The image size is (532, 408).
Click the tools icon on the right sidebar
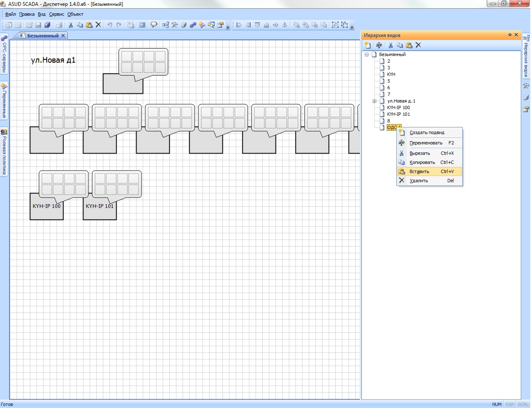coord(526,86)
